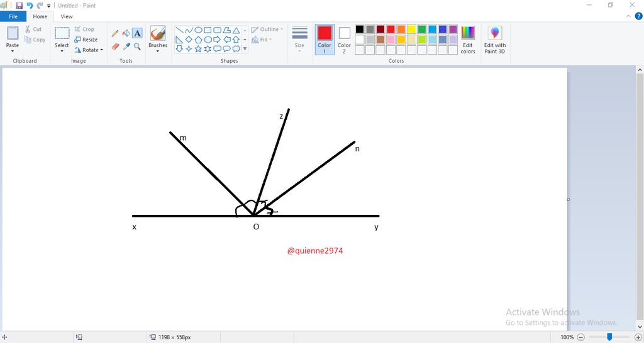Open Customize Quick Access Toolbar dropdown
This screenshot has height=343, width=644.
(x=49, y=6)
